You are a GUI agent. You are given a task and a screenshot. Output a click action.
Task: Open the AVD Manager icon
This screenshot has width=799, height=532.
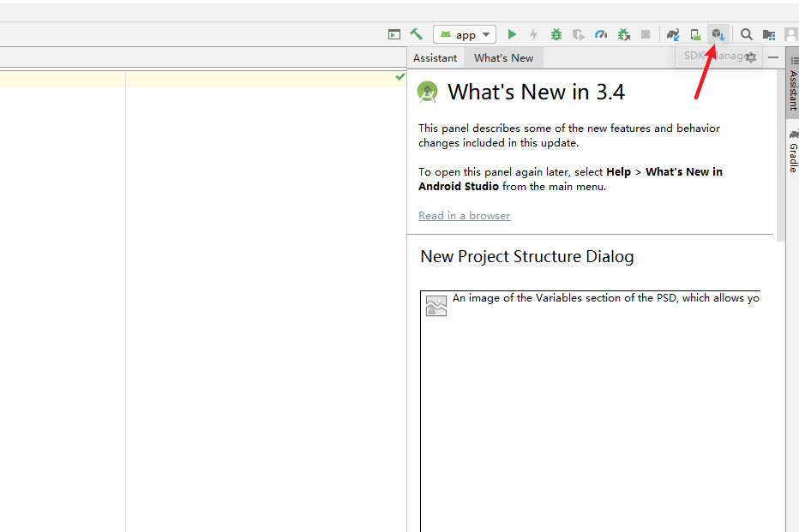[x=696, y=34]
